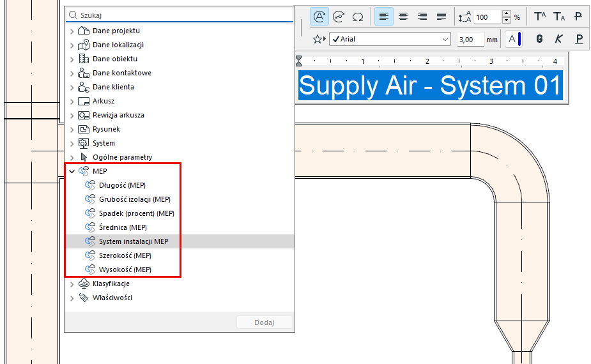Image resolution: width=591 pixels, height=364 pixels.
Task: Toggle italic K formatting
Action: coord(559,39)
